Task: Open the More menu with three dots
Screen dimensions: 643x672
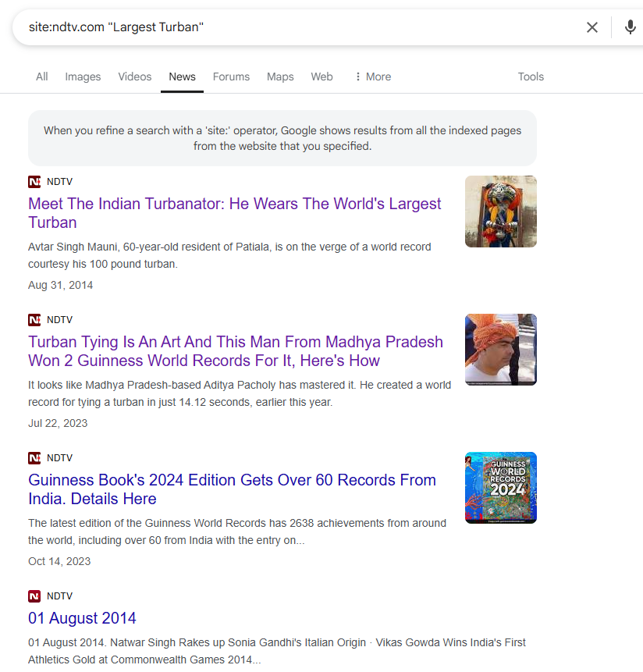Action: pos(373,76)
